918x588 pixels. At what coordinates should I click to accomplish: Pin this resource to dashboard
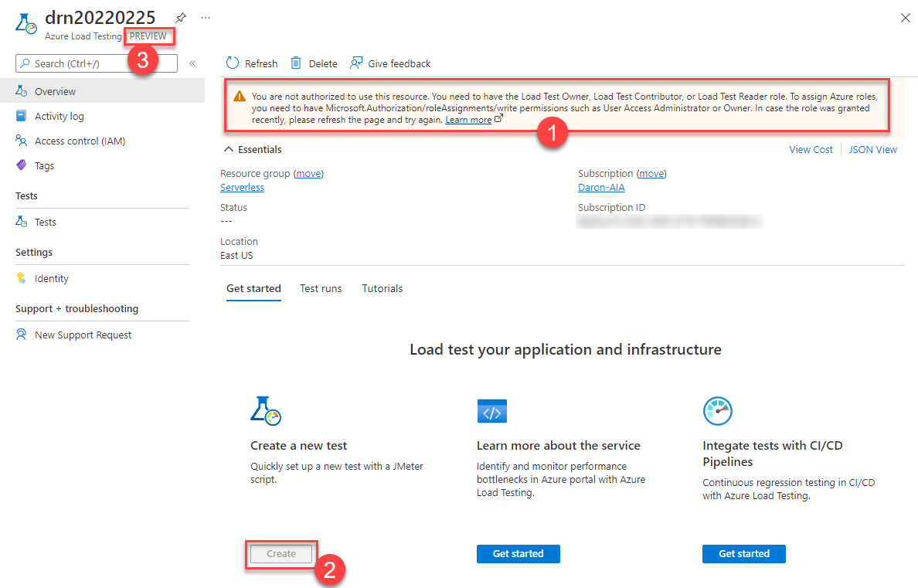181,17
